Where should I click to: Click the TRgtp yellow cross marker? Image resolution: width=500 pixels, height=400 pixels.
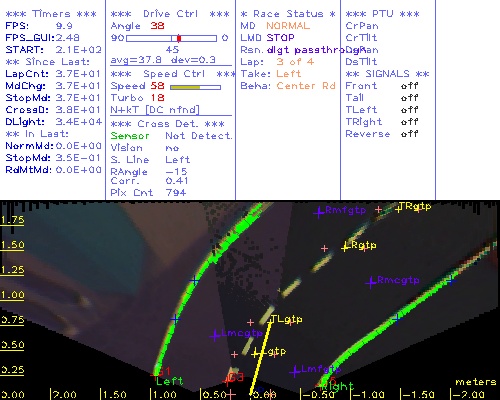(x=398, y=209)
